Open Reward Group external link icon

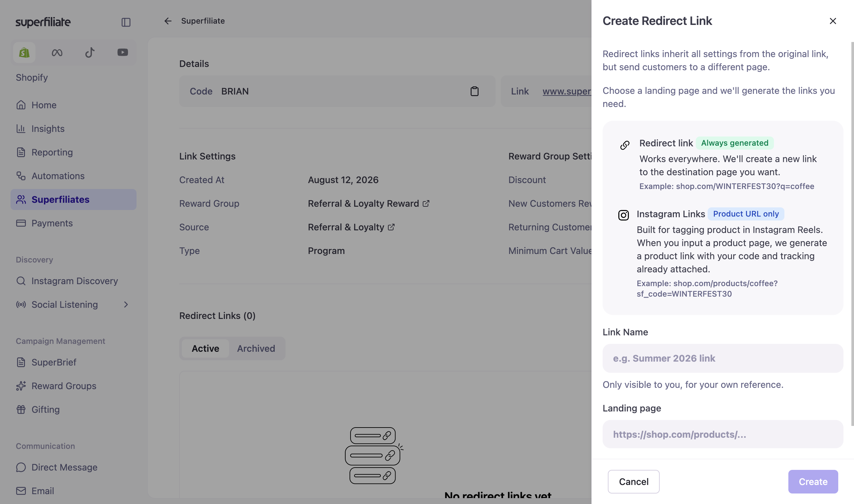[426, 203]
